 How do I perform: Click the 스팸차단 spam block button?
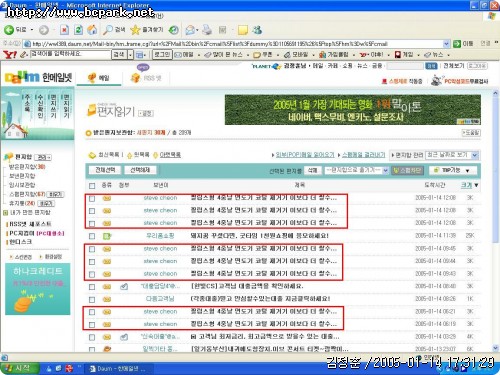[407, 170]
